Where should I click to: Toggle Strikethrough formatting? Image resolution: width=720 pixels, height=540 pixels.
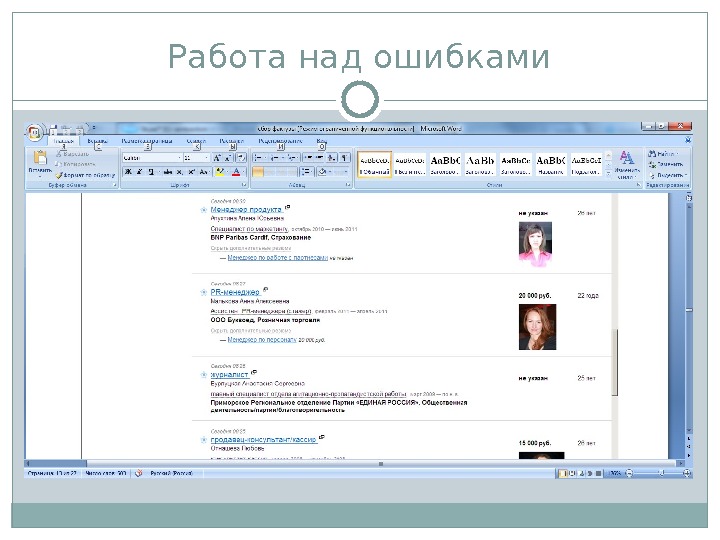pos(168,172)
